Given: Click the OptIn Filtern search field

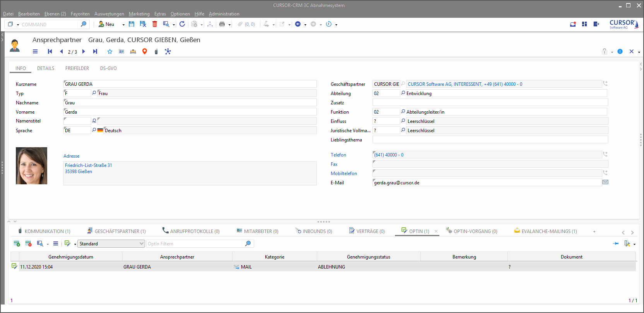Looking at the screenshot, I should click(x=194, y=244).
